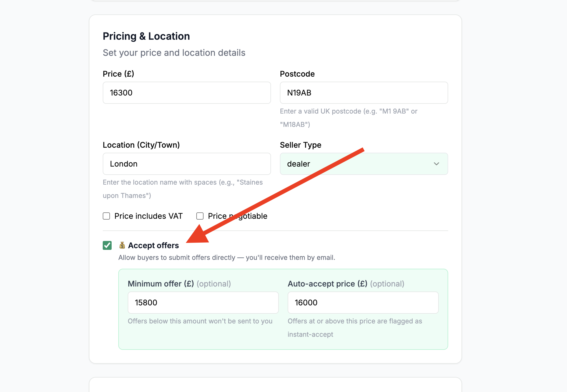
Task: Click the Price (£) field containing 16300
Action: click(x=187, y=93)
